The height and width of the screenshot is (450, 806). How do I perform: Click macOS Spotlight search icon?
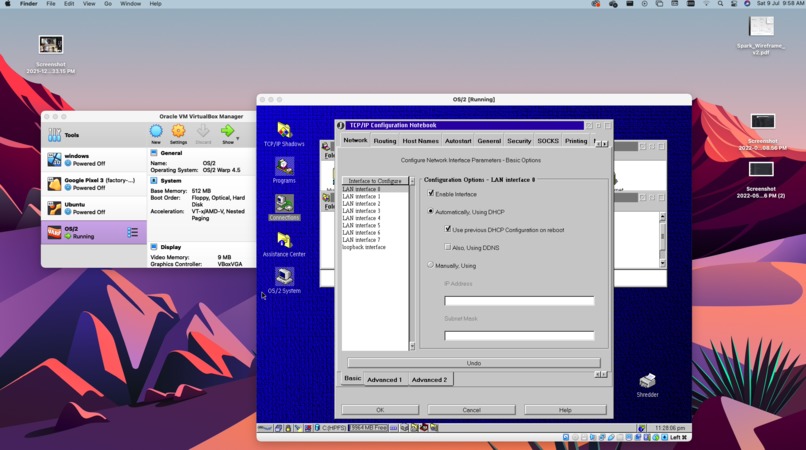(720, 4)
